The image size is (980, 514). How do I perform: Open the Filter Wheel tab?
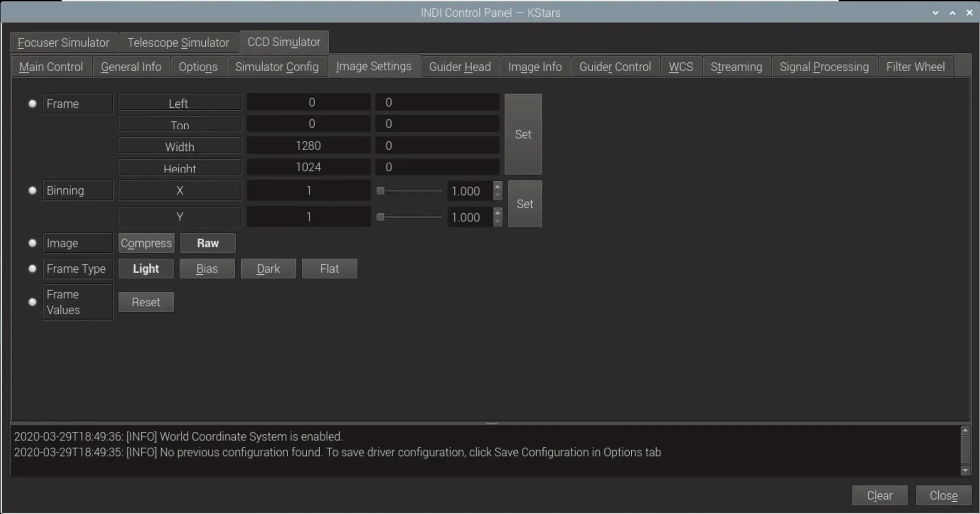915,67
